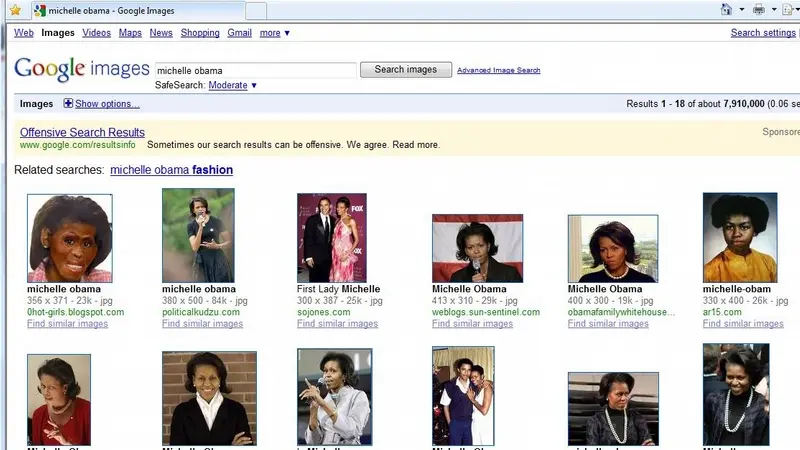Click the printer icon in toolbar

point(759,9)
